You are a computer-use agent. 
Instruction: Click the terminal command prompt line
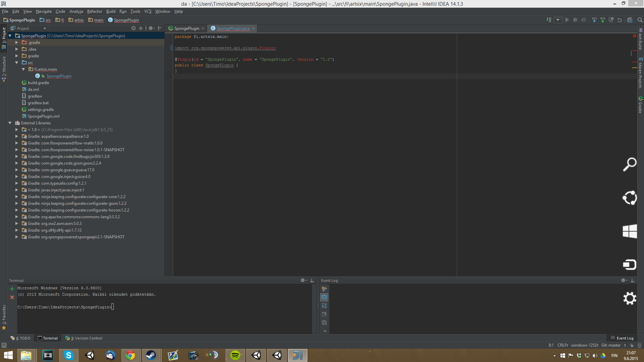tap(66, 307)
